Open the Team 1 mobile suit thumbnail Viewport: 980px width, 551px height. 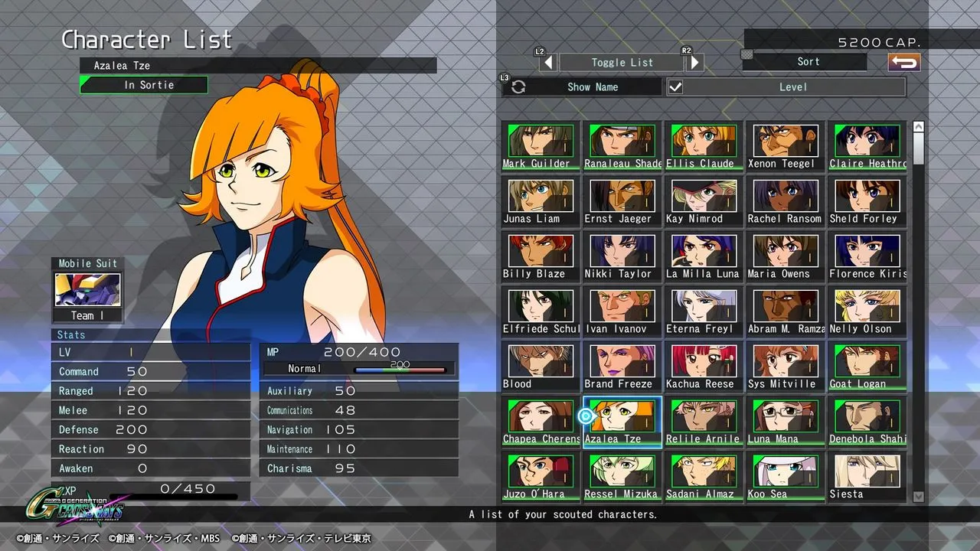pyautogui.click(x=87, y=289)
